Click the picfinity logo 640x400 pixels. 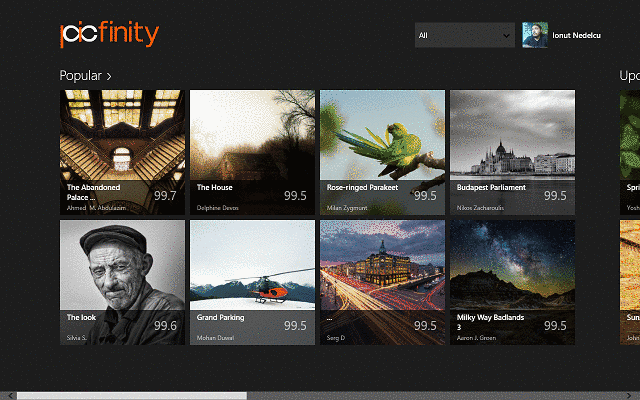click(x=109, y=35)
